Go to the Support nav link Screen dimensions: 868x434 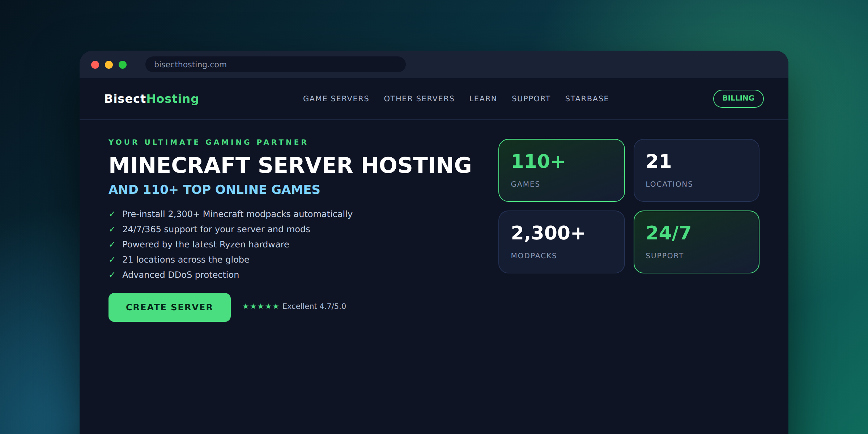click(x=531, y=99)
